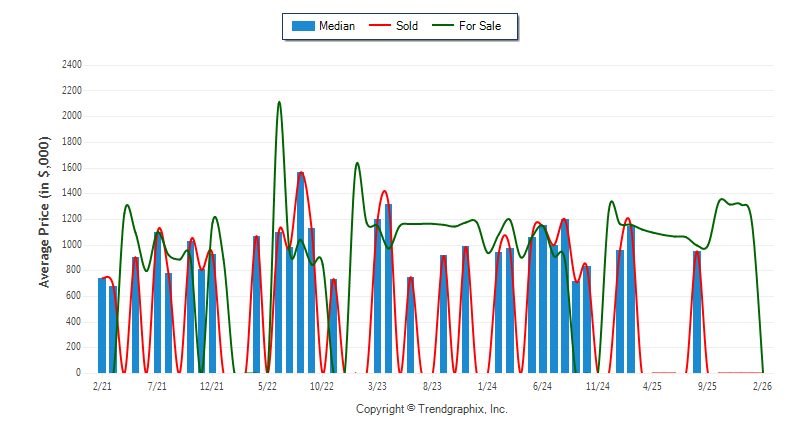The height and width of the screenshot is (434, 800).
Task: Click the 3/23 x-axis date label
Action: (377, 385)
